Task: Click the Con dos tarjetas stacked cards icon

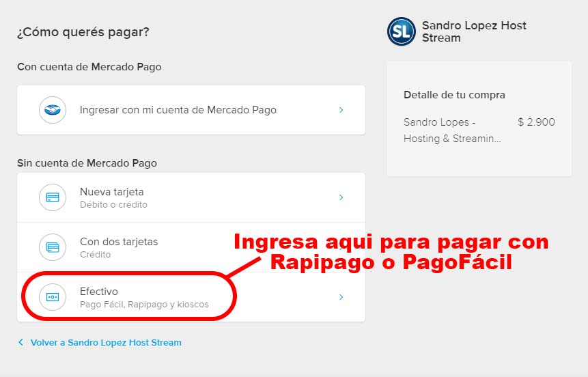Action: (53, 247)
